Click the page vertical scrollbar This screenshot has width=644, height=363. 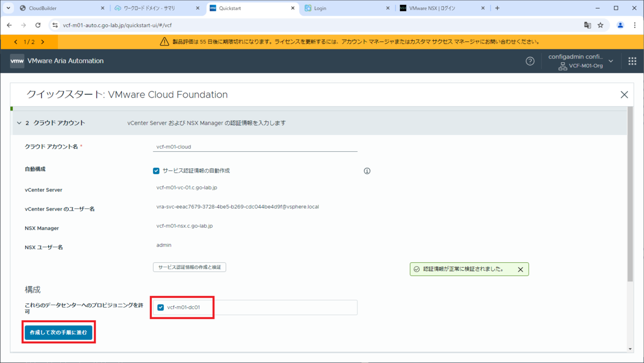pyautogui.click(x=630, y=195)
